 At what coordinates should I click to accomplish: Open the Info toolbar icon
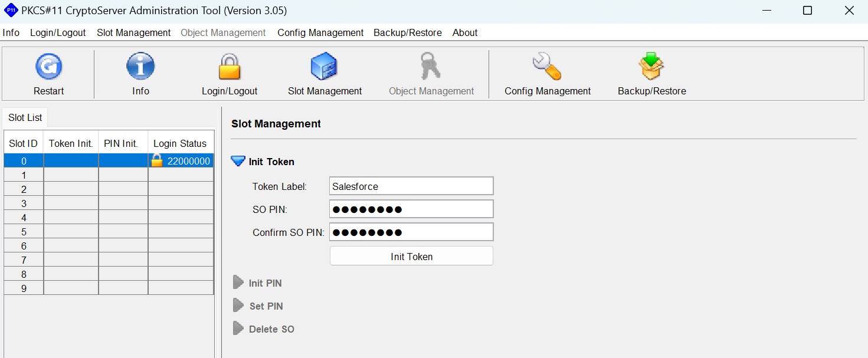140,66
